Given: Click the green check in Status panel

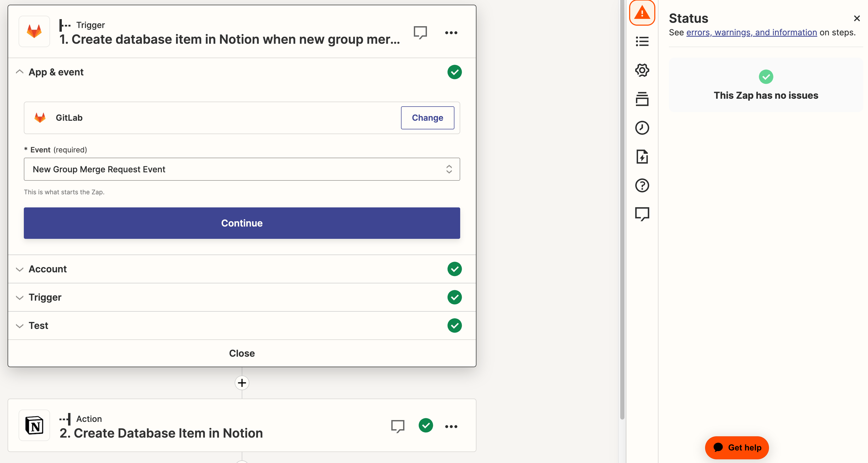Looking at the screenshot, I should click(x=766, y=77).
